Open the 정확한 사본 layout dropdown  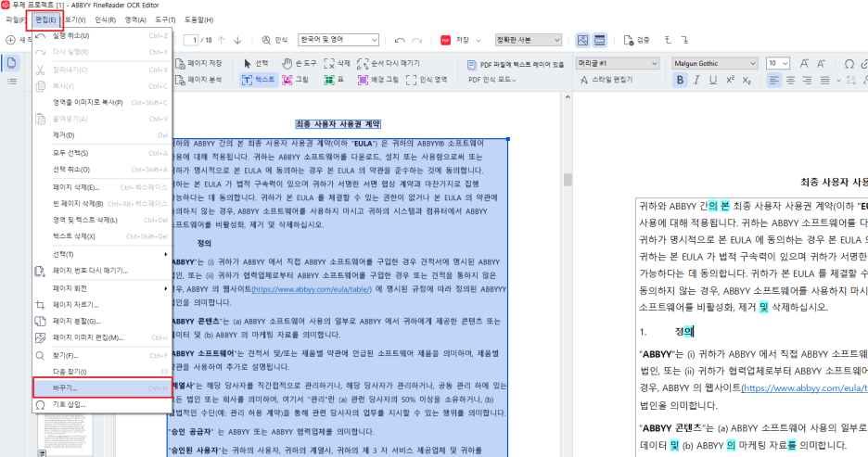528,40
